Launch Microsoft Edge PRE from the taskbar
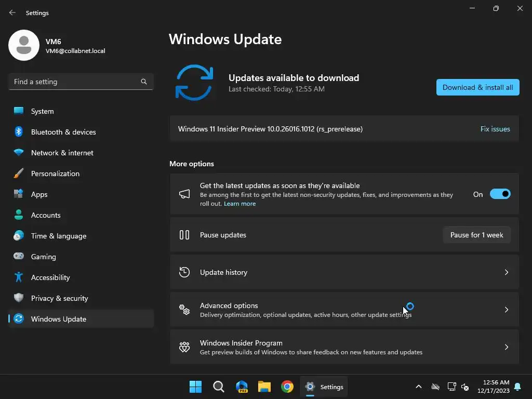The height and width of the screenshot is (399, 532). [x=242, y=387]
